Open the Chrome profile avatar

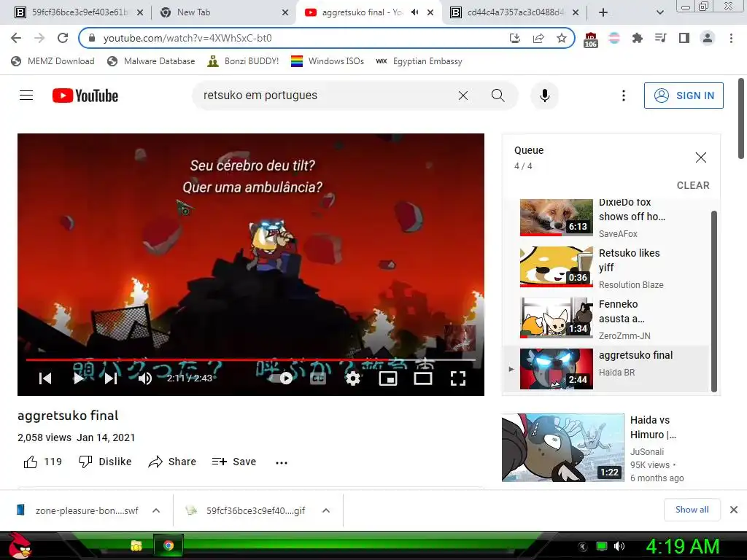coord(708,38)
